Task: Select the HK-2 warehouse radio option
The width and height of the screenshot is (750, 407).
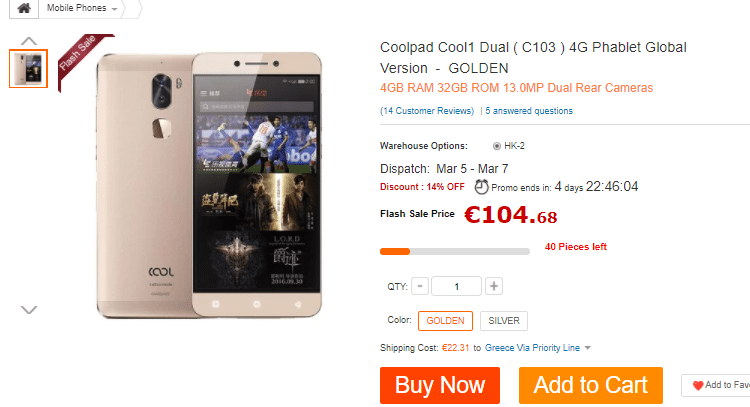Action: click(x=496, y=146)
